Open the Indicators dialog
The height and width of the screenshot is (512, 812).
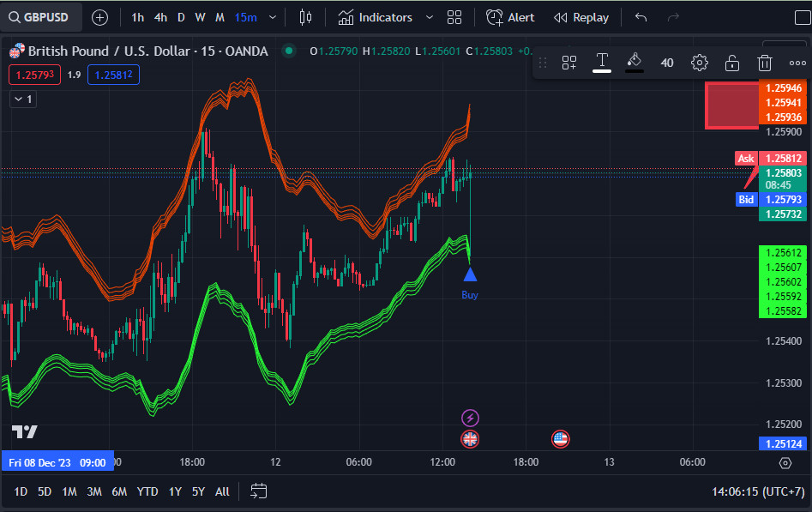click(x=375, y=17)
